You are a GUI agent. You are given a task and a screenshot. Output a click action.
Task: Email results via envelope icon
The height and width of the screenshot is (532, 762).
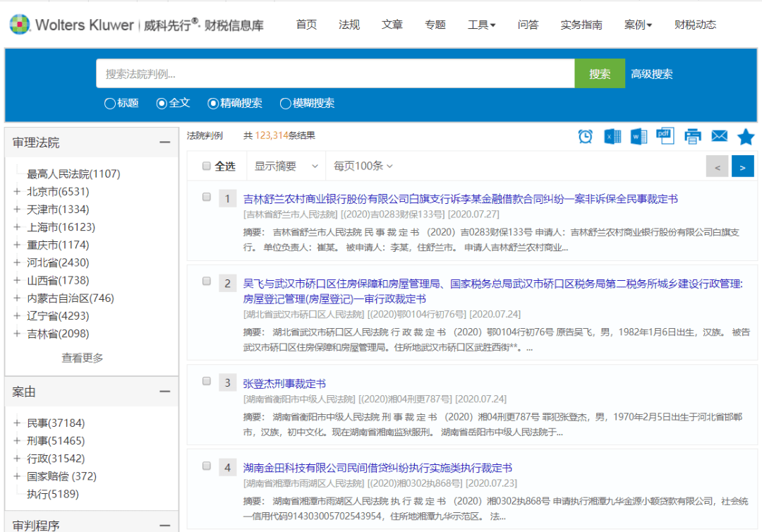point(719,136)
